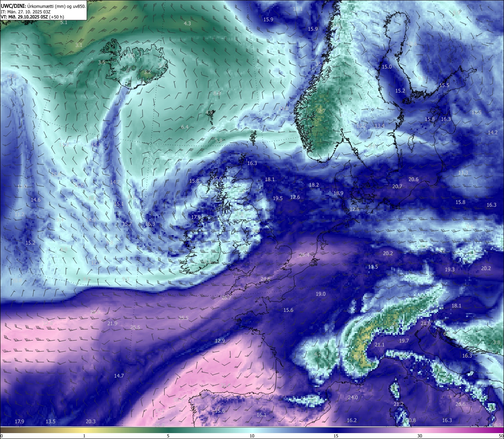Click the '21.1' value label
504x439 pixels.
click(x=380, y=345)
